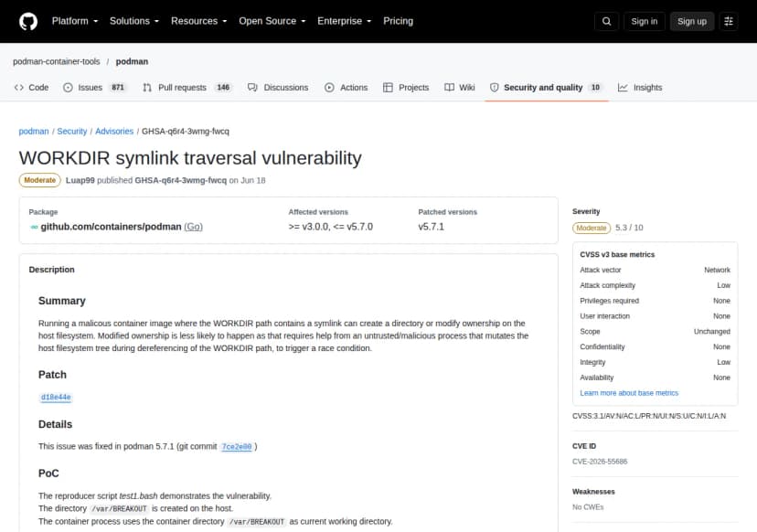This screenshot has height=532, width=757.
Task: Click the 'No CWEs' weaknesses text
Action: click(x=588, y=507)
